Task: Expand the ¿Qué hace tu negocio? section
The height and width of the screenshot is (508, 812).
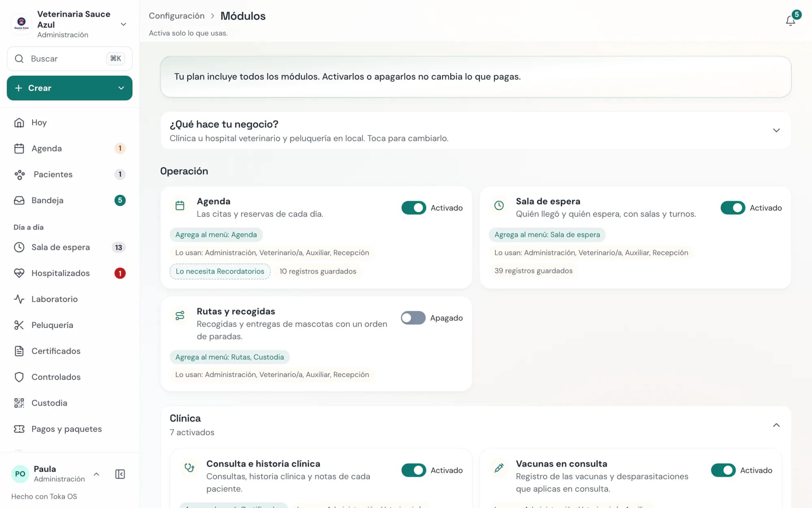Action: click(x=776, y=130)
